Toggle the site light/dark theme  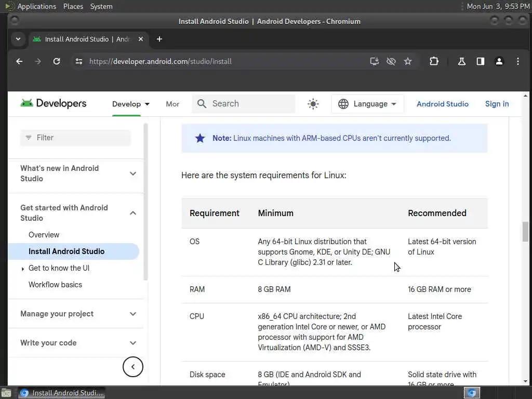click(313, 104)
